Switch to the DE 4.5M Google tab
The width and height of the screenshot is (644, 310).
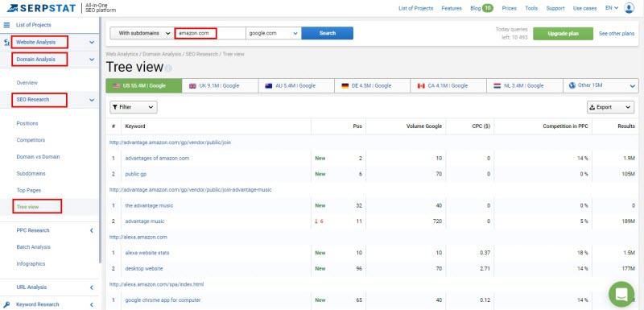point(373,86)
